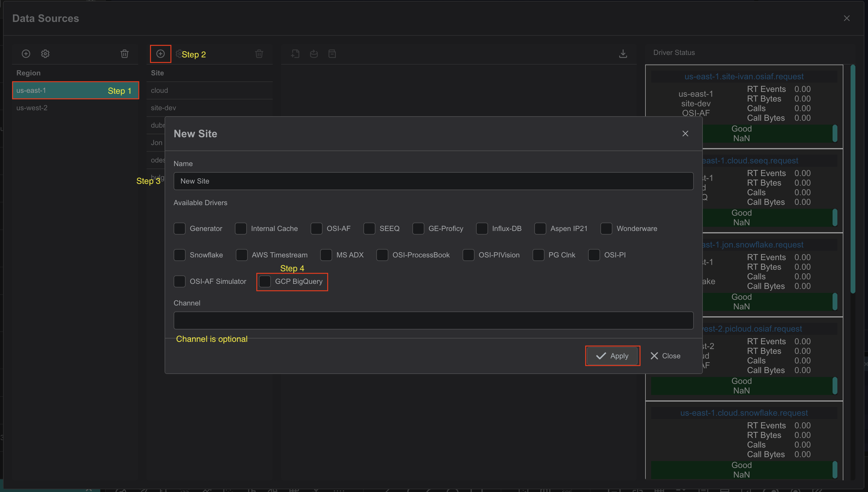Viewport: 868px width, 492px height.
Task: Select the Wonderware driver checkbox
Action: [606, 229]
